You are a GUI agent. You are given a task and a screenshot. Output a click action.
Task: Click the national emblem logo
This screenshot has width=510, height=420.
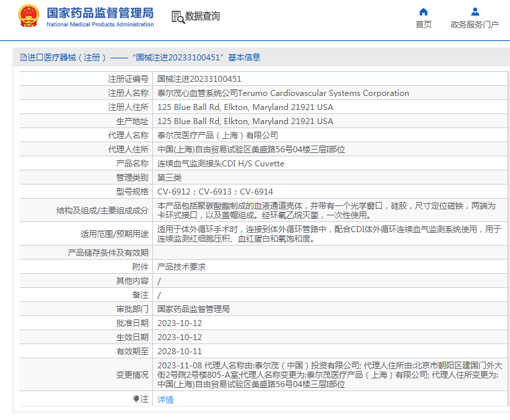(x=29, y=15)
